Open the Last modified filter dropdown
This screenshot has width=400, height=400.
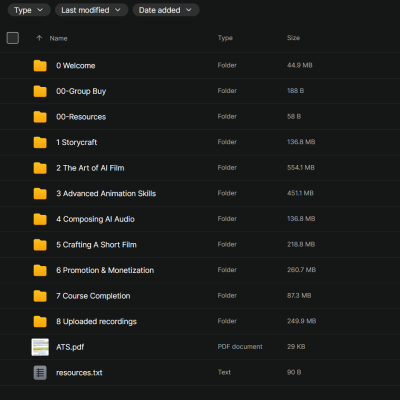91,10
